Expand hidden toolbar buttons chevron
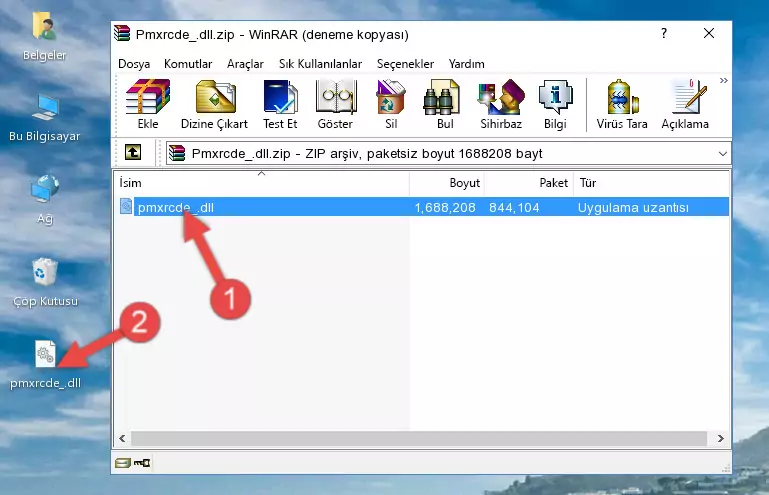 (x=723, y=80)
